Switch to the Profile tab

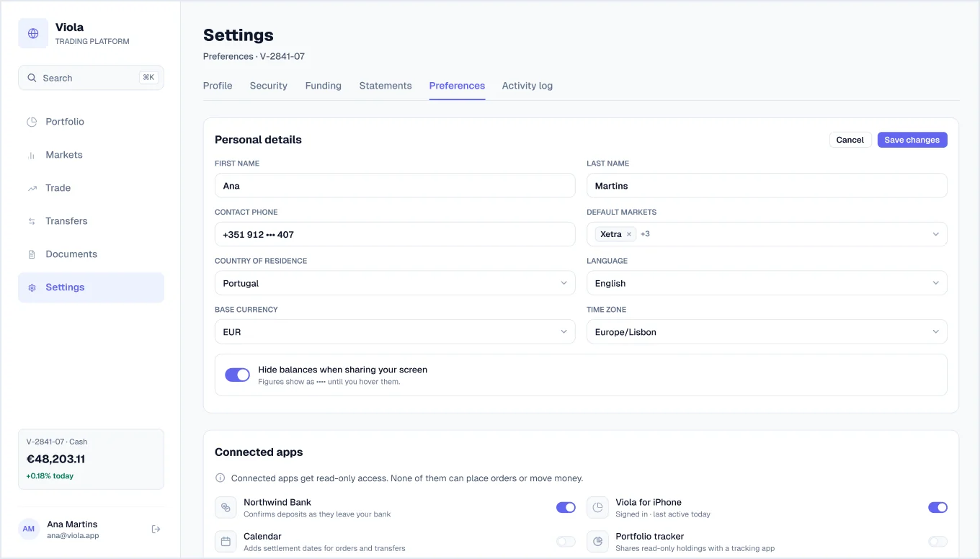[x=218, y=86]
